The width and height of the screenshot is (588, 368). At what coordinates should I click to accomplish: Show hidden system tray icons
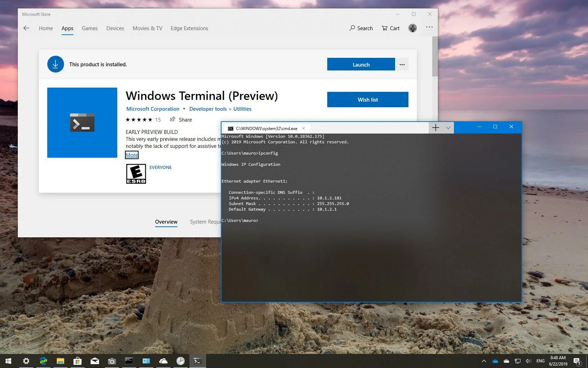click(x=484, y=361)
